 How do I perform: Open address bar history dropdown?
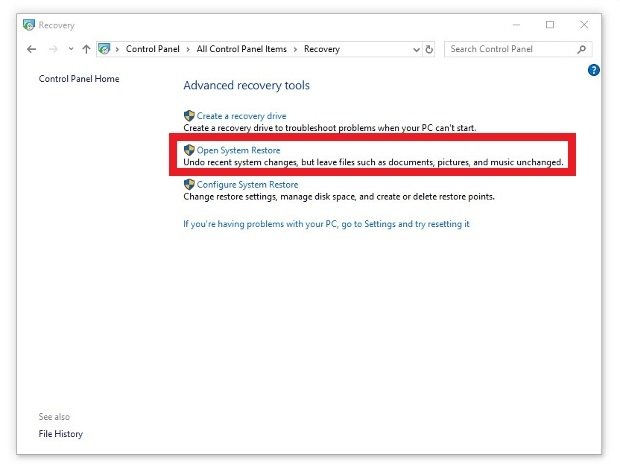click(x=416, y=49)
